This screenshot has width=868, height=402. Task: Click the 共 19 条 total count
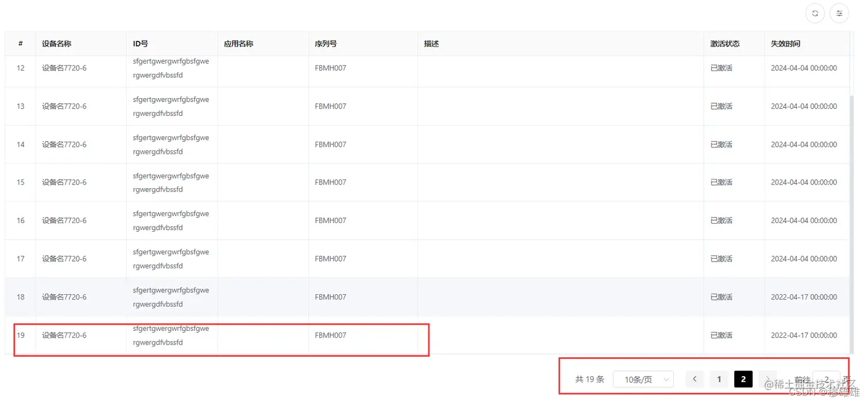[590, 379]
